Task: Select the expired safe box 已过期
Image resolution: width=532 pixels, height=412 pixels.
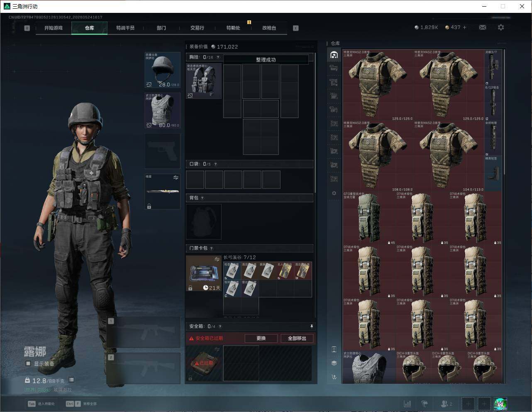Action: click(x=204, y=363)
